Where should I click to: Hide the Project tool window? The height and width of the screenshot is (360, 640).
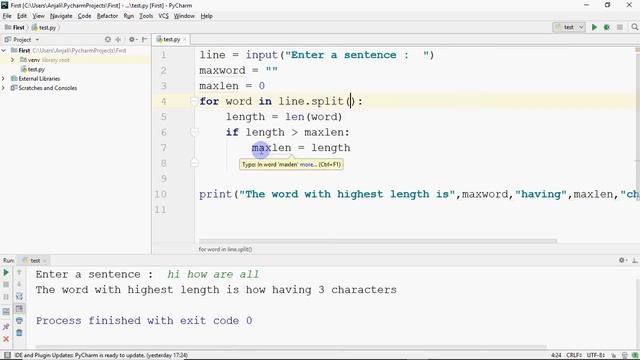144,40
